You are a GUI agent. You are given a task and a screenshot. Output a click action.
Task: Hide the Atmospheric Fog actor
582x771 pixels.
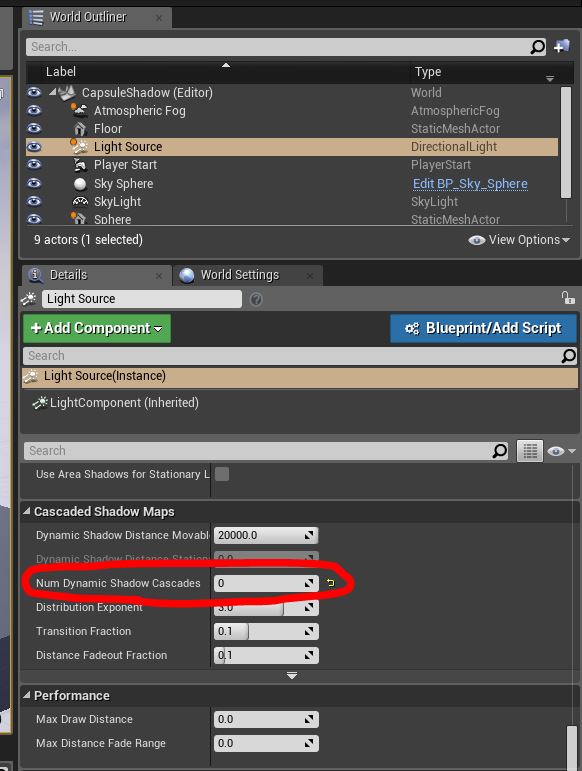(x=34, y=110)
